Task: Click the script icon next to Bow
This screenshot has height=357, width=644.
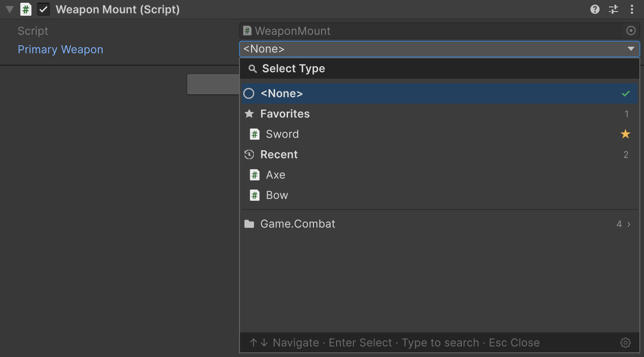Action: 254,196
